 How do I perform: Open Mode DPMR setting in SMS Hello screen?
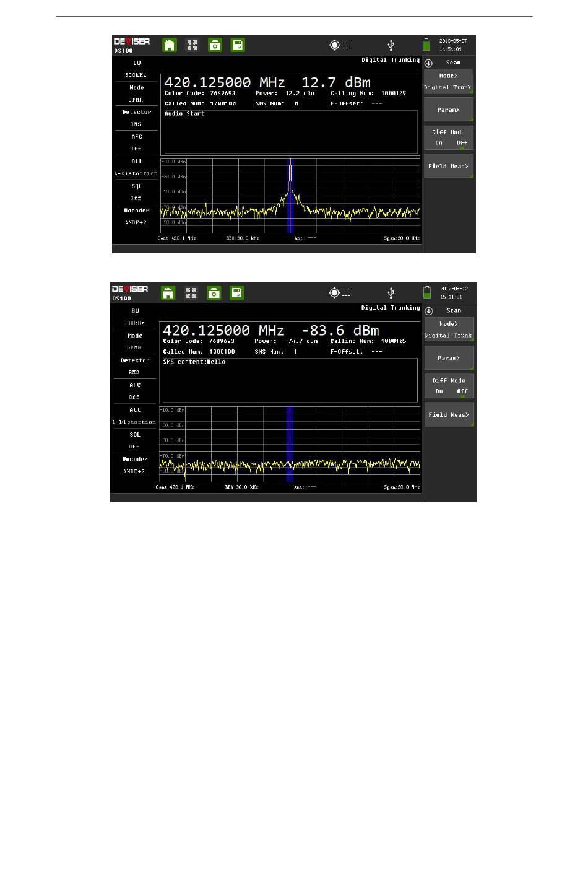click(x=134, y=341)
